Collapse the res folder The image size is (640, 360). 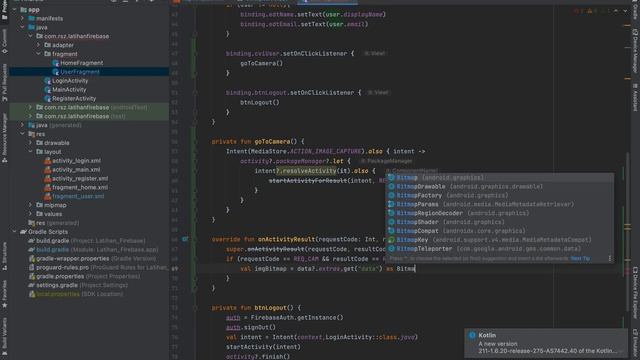[22, 134]
